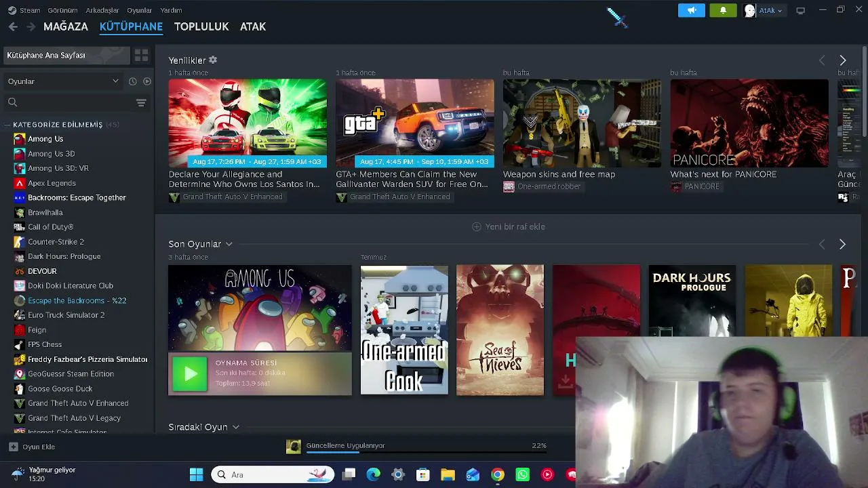Go back with the left navigation arrow
This screenshot has height=488, width=868.
(x=13, y=26)
